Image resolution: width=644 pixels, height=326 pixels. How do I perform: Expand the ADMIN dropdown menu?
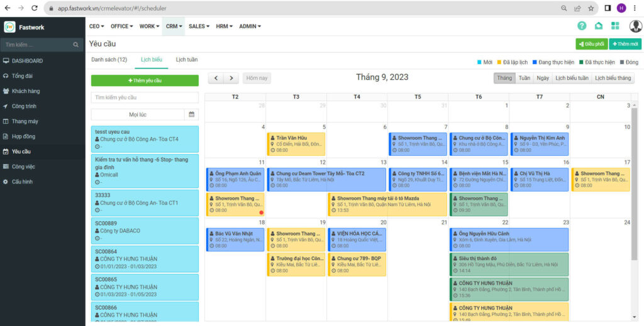point(250,26)
